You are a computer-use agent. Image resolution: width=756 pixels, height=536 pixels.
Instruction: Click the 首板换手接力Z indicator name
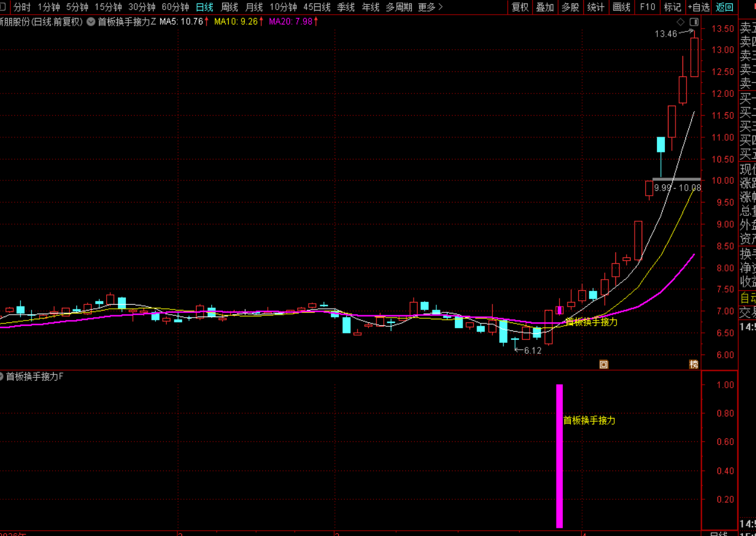(127, 22)
